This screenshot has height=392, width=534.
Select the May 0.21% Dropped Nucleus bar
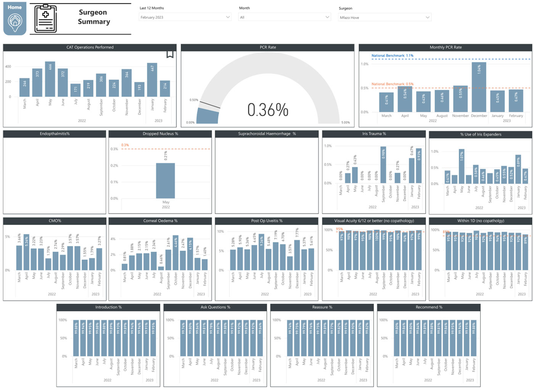(166, 180)
